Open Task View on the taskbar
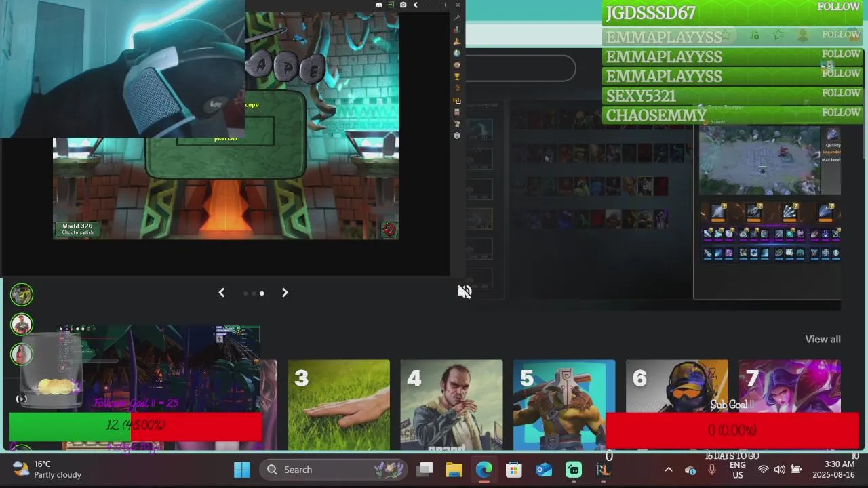 [x=425, y=470]
